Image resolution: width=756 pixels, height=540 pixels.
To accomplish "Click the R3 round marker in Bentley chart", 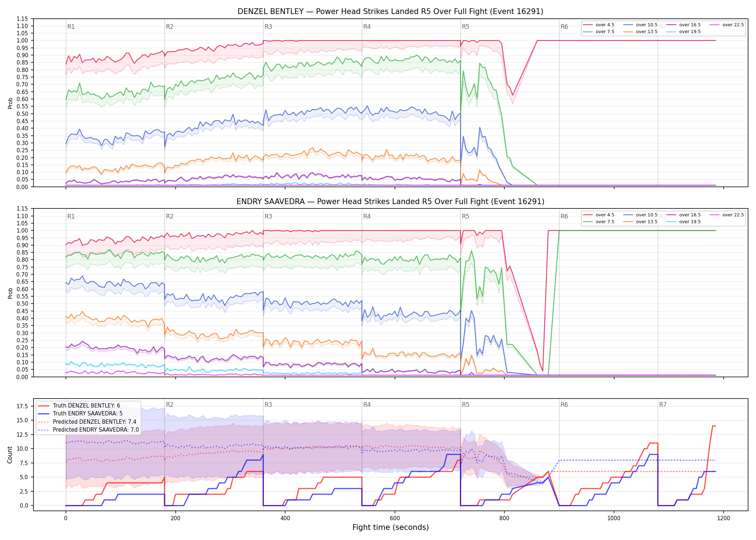I will pos(268,27).
